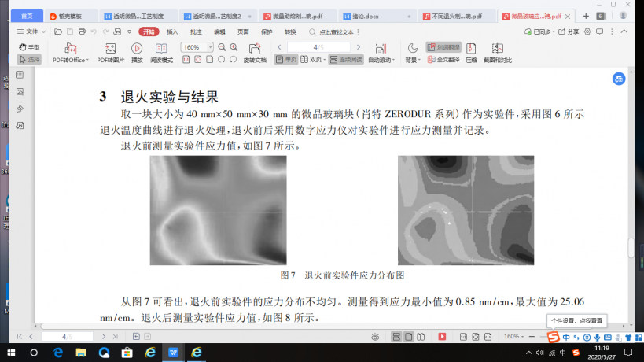Select the Hand tool (手型)
This screenshot has width=644, height=362.
tap(29, 47)
